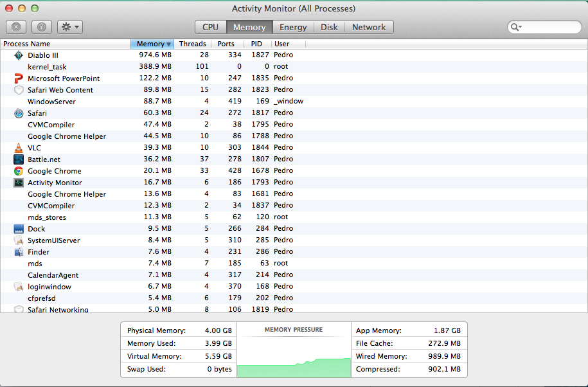Click File Cache 272.9 MB value
Image resolution: width=588 pixels, height=387 pixels.
pyautogui.click(x=445, y=343)
